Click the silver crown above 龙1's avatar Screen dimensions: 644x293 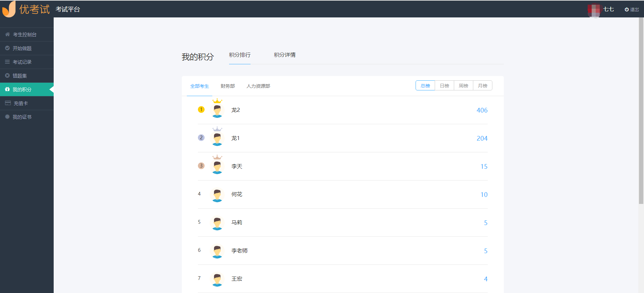click(x=217, y=129)
